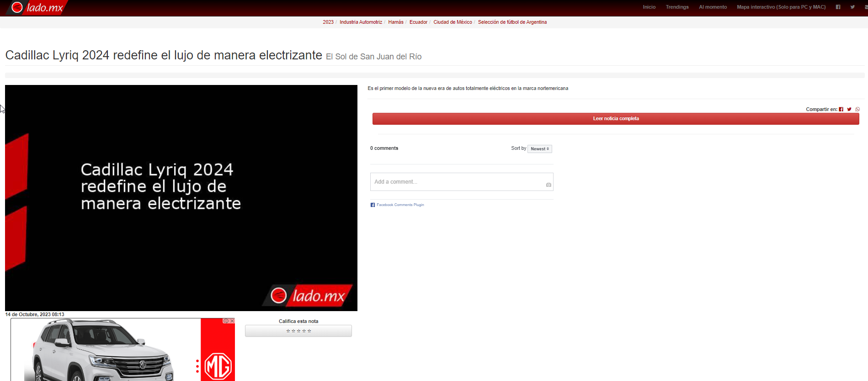Click the Cadillac Lyriq video thumbnail

tap(181, 198)
